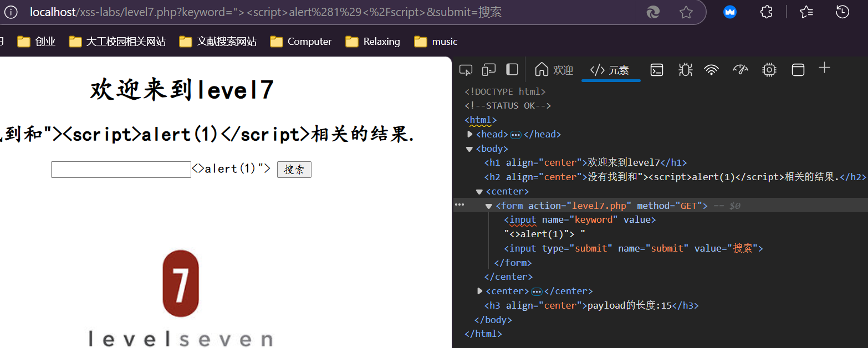Open the Network wifi icon tab

tap(712, 70)
